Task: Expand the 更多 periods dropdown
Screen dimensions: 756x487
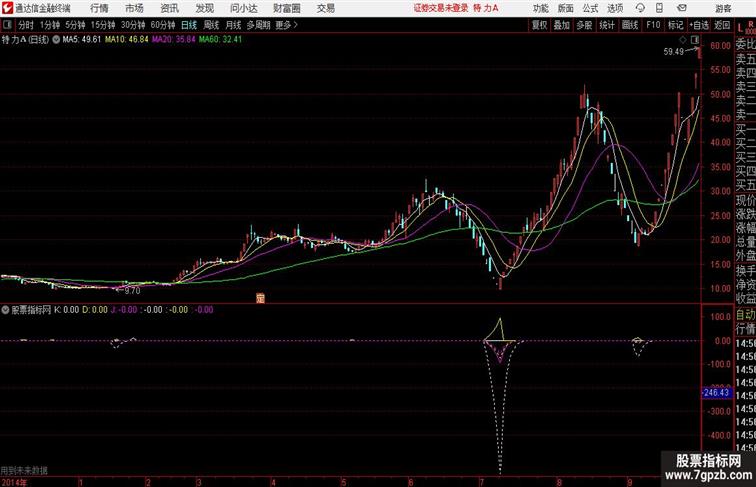Action: [286, 25]
